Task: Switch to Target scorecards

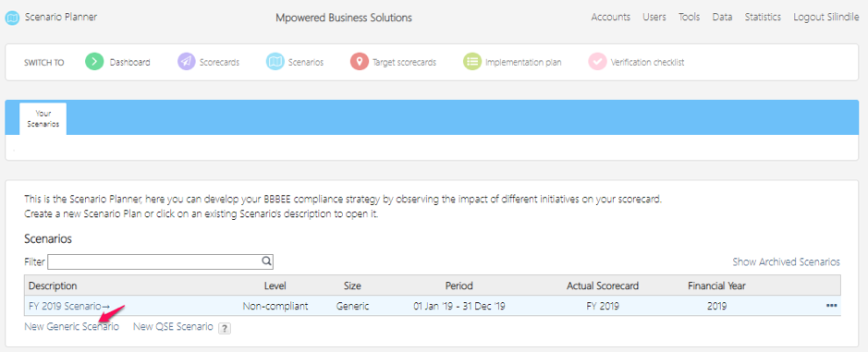Action: click(404, 63)
